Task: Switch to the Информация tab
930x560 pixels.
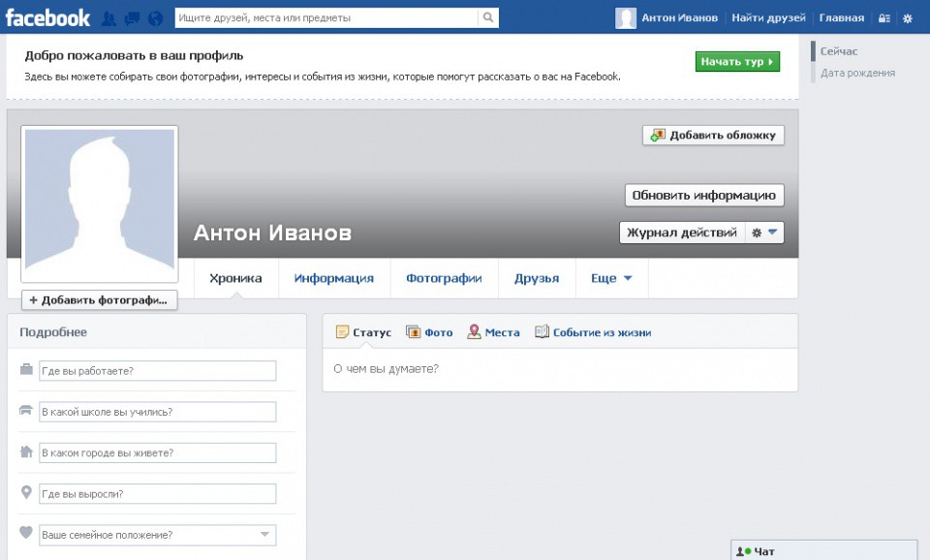Action: [x=333, y=278]
